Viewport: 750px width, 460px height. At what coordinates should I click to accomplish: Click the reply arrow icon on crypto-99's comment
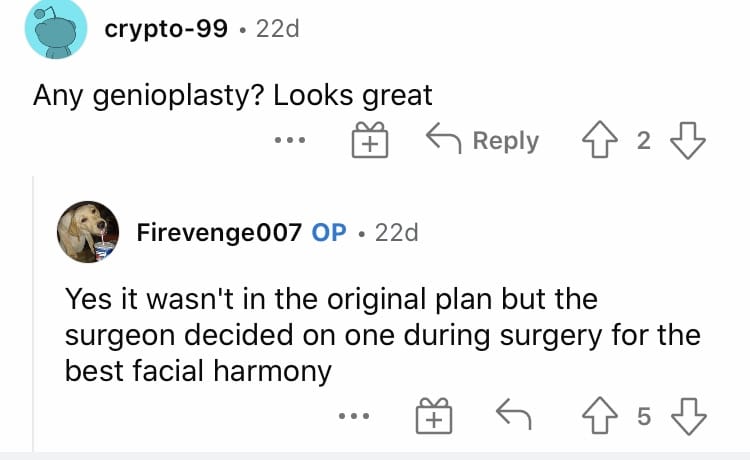[x=443, y=138]
